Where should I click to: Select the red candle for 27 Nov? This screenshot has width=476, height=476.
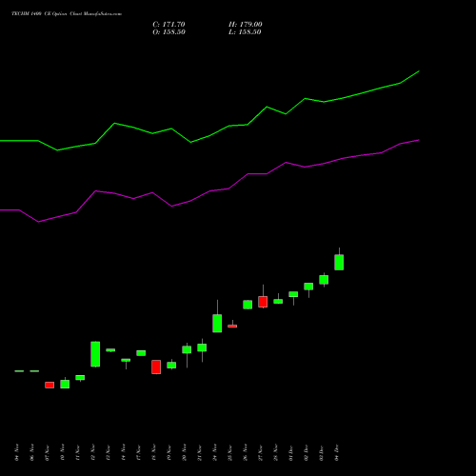pyautogui.click(x=263, y=302)
